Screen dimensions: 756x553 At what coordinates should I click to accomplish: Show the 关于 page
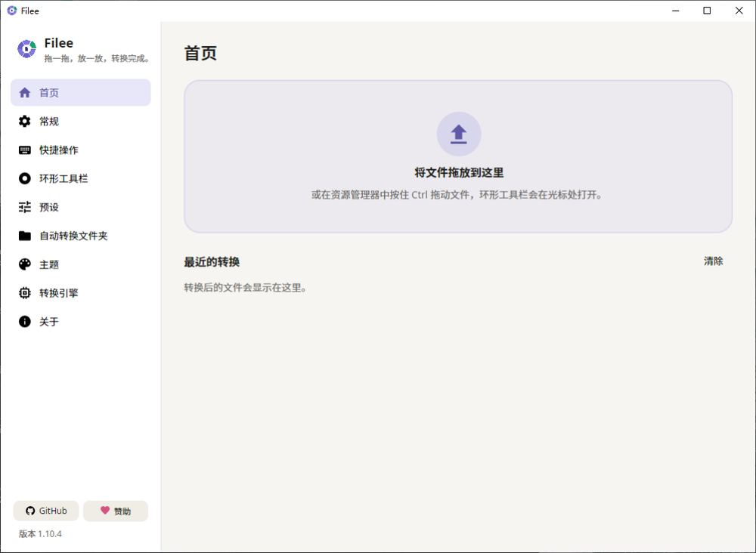pyautogui.click(x=81, y=322)
